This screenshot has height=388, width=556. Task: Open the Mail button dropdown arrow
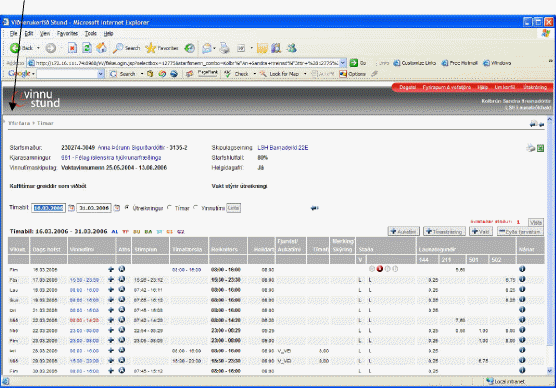pyautogui.click(x=214, y=48)
